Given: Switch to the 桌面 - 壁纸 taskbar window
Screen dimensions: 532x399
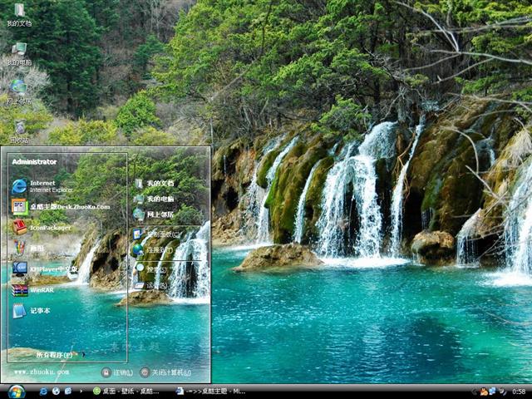Looking at the screenshot, I should click(x=126, y=392).
